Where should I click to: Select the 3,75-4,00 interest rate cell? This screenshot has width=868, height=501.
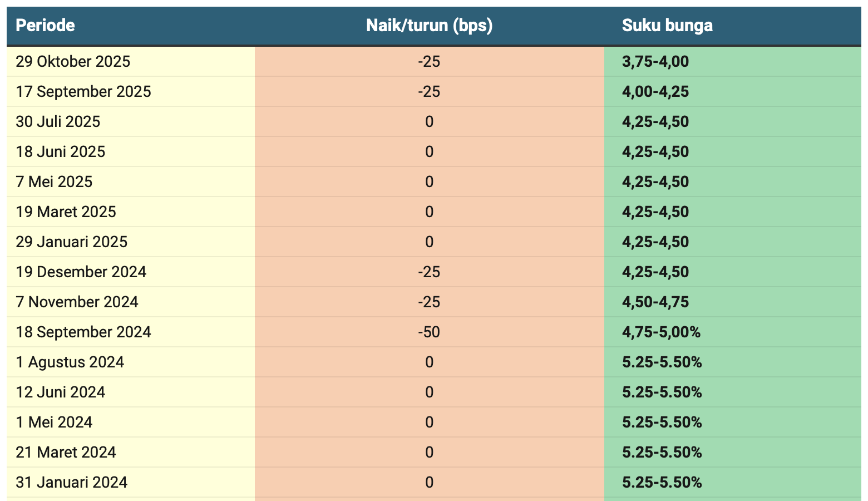pos(655,61)
